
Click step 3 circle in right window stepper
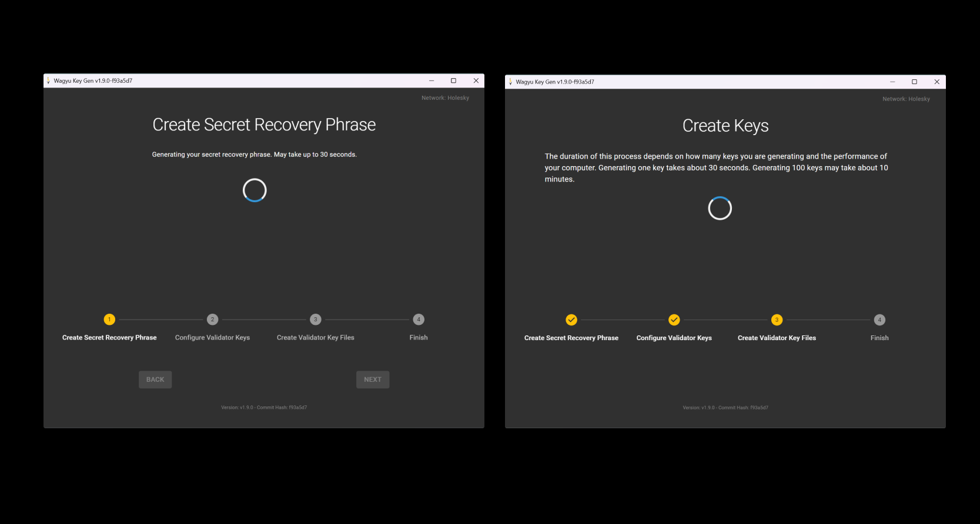pos(777,320)
